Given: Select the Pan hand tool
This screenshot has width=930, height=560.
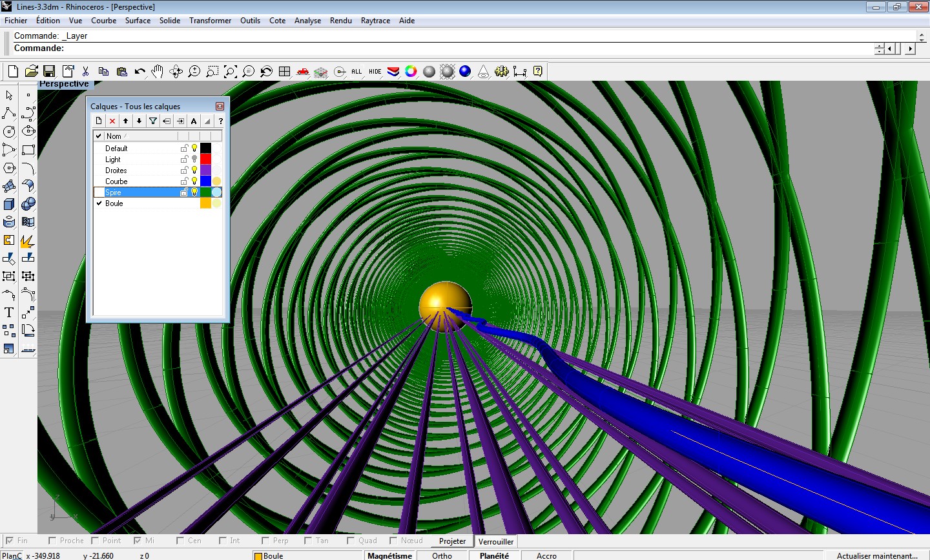Looking at the screenshot, I should click(158, 71).
